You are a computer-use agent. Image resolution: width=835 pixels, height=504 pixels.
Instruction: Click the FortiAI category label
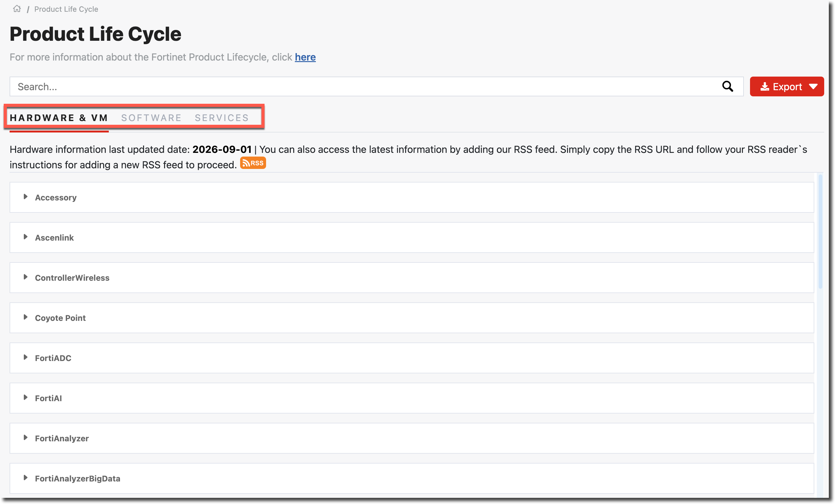[x=49, y=398]
